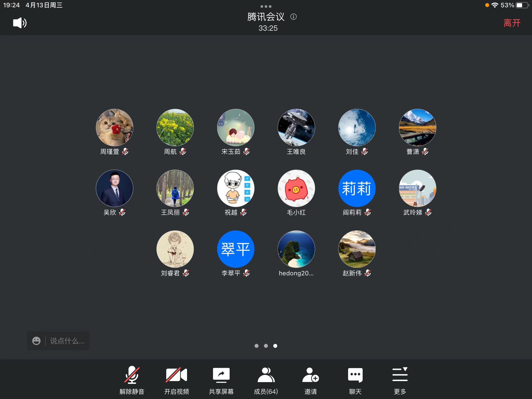Viewport: 532px width, 399px height.
Task: Open the emoji picker smiley icon
Action: click(x=36, y=341)
